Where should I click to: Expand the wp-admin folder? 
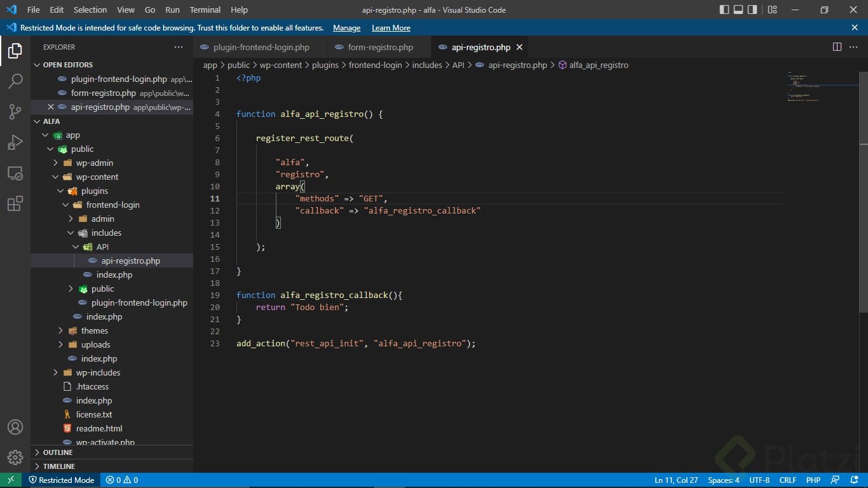pos(94,163)
